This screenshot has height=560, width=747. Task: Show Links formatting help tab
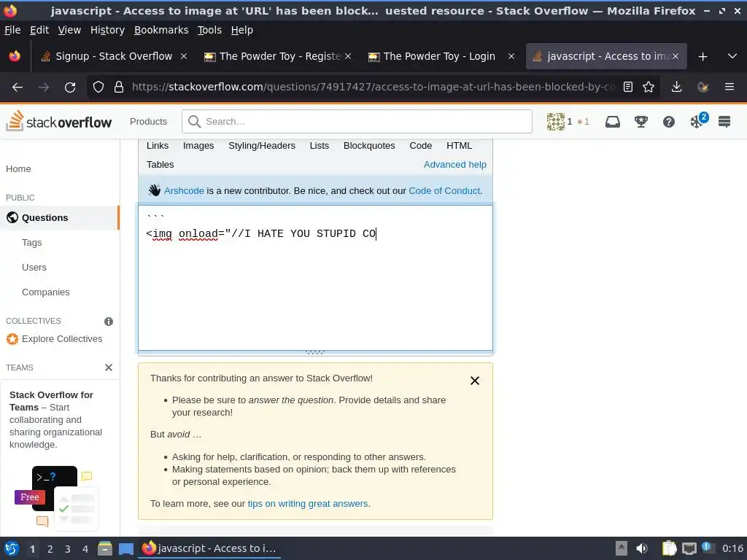click(x=158, y=146)
